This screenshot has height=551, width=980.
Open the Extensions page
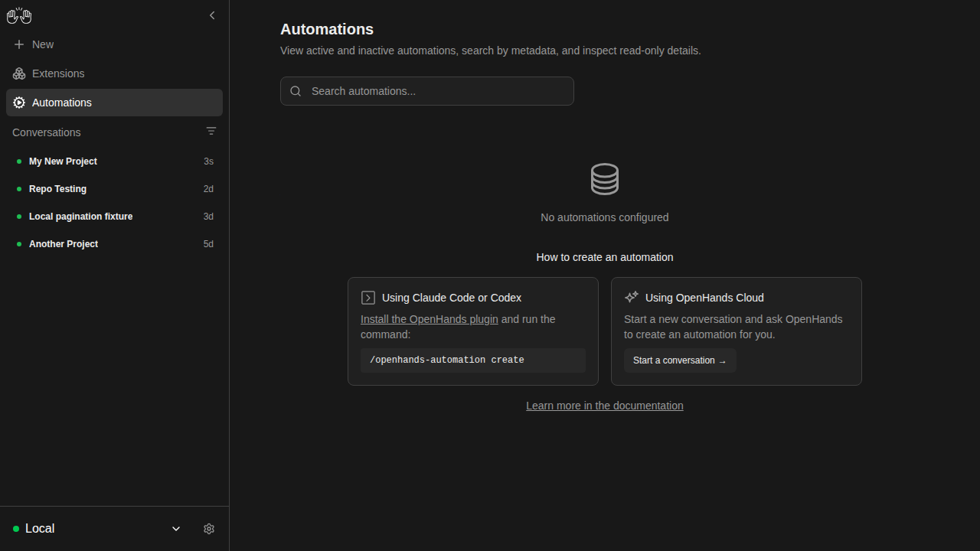pos(114,73)
